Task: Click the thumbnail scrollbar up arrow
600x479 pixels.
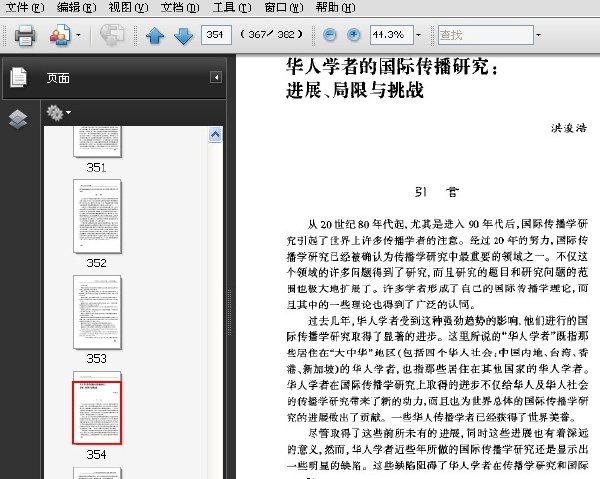Action: coord(215,135)
